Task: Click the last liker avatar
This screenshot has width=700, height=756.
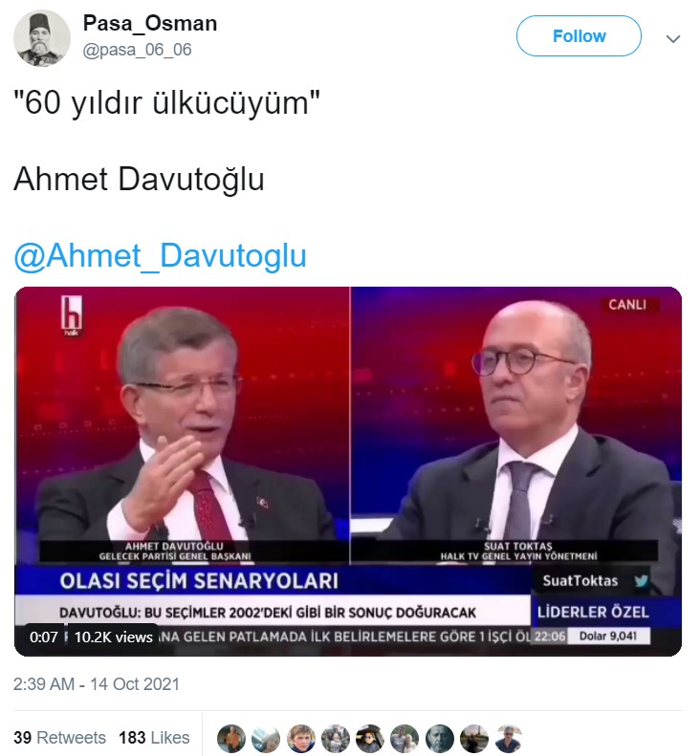Action: tap(509, 739)
